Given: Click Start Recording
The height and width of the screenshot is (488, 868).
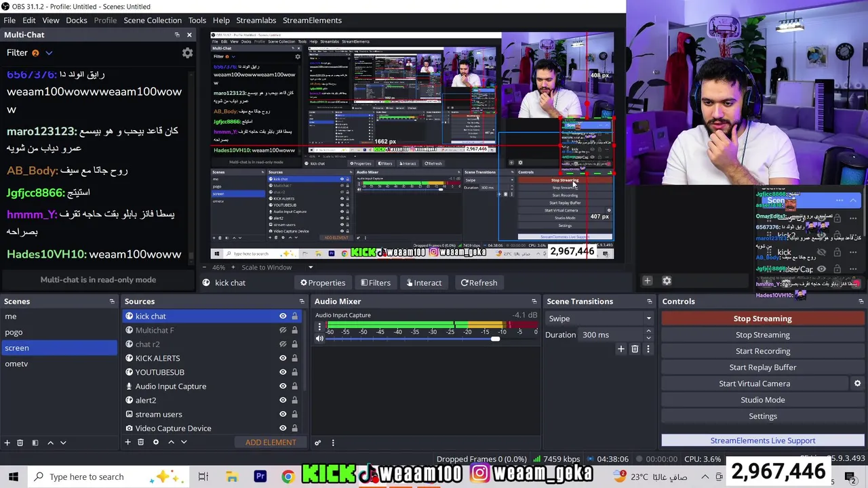Looking at the screenshot, I should tap(763, 351).
